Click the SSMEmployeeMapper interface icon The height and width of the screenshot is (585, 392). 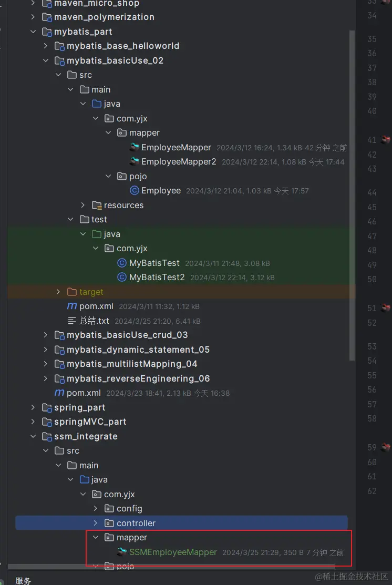click(121, 552)
